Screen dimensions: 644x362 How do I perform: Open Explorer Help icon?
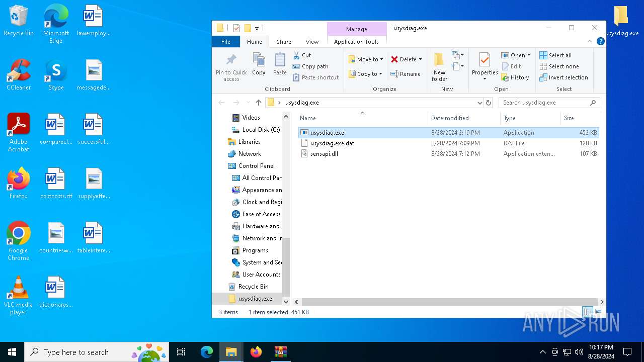(600, 41)
